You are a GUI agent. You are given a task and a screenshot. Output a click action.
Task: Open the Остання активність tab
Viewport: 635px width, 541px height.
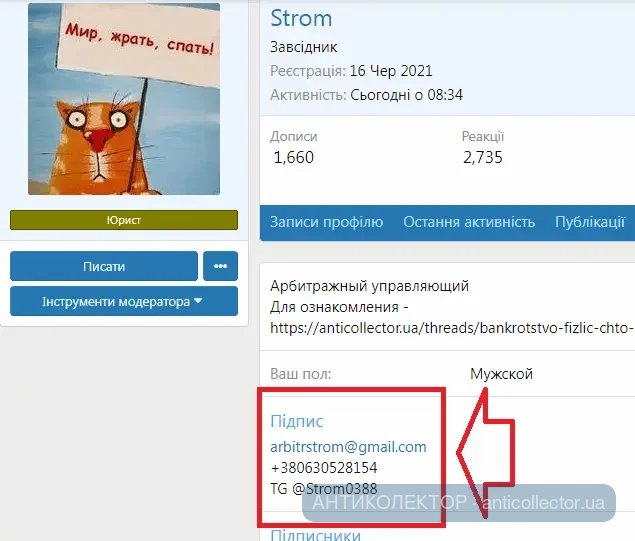pos(469,222)
